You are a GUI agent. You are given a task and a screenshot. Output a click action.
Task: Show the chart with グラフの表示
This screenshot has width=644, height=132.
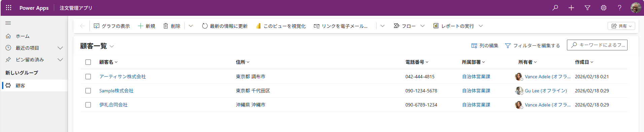pos(112,26)
